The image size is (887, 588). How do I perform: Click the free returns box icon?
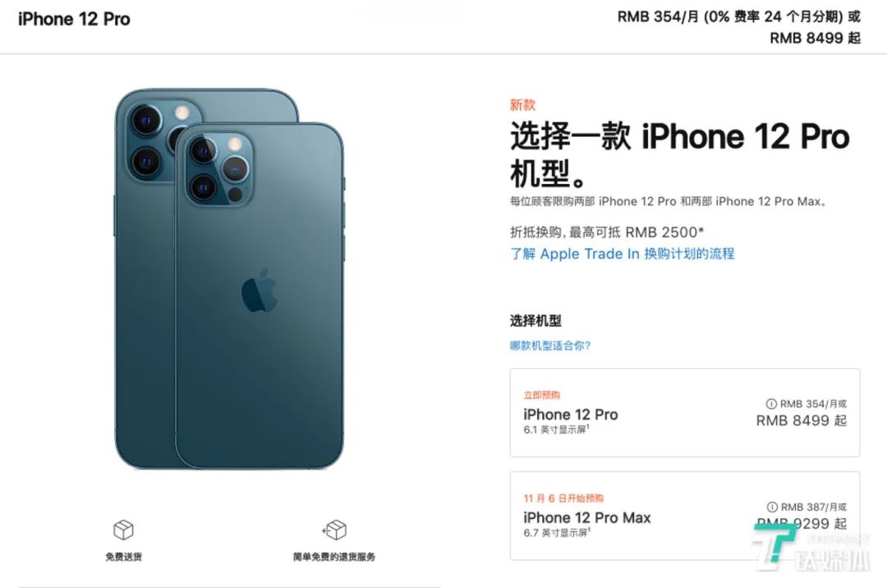[334, 530]
